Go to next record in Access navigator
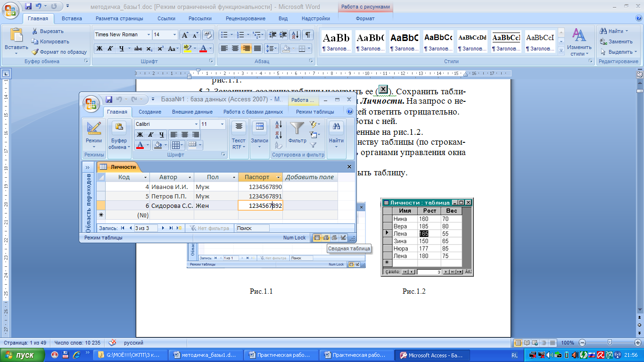Image resolution: width=644 pixels, height=362 pixels. pyautogui.click(x=163, y=228)
